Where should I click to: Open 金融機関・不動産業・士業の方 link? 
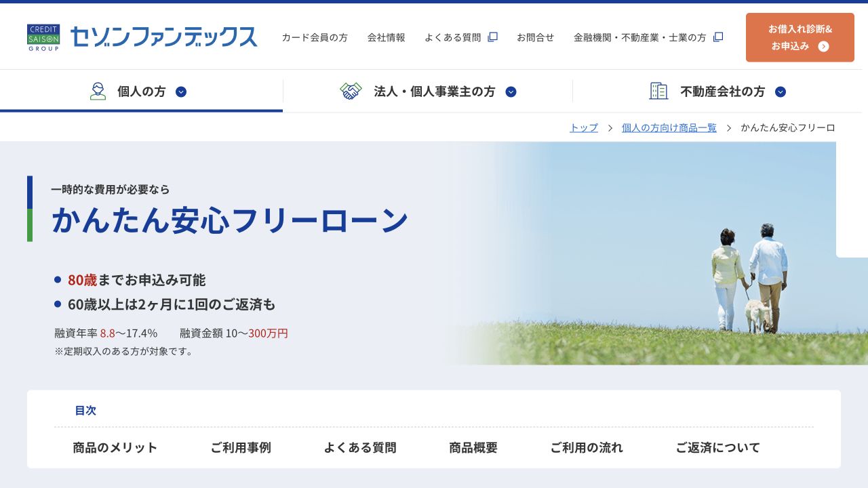pyautogui.click(x=640, y=37)
